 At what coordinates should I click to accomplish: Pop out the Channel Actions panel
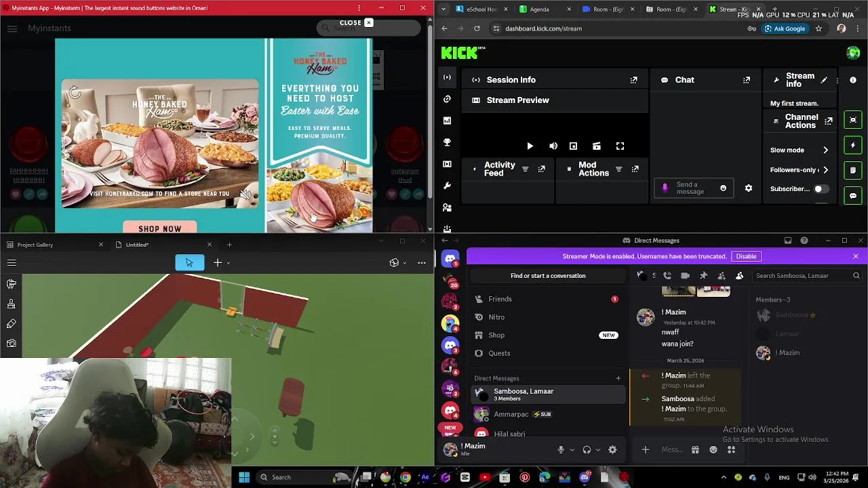coord(828,121)
